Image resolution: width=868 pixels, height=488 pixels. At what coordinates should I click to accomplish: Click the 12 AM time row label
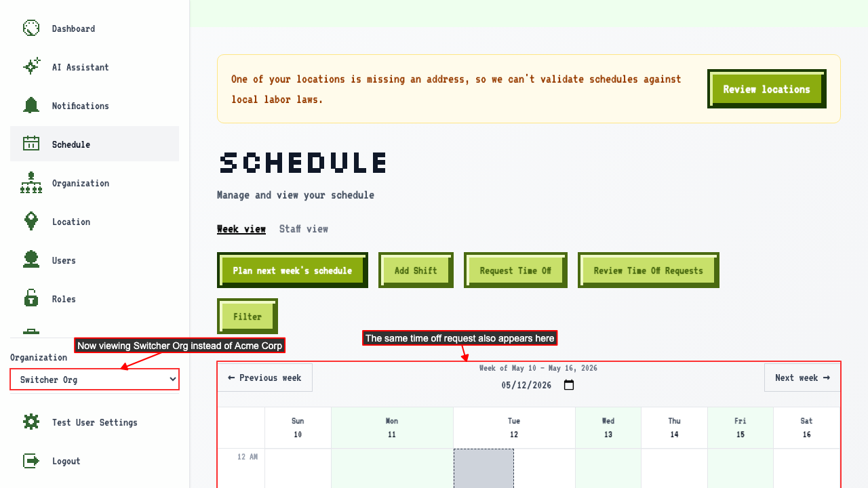coord(247,457)
